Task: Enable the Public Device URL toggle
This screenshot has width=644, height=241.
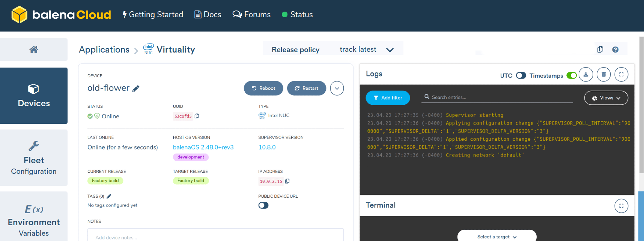Action: (263, 205)
